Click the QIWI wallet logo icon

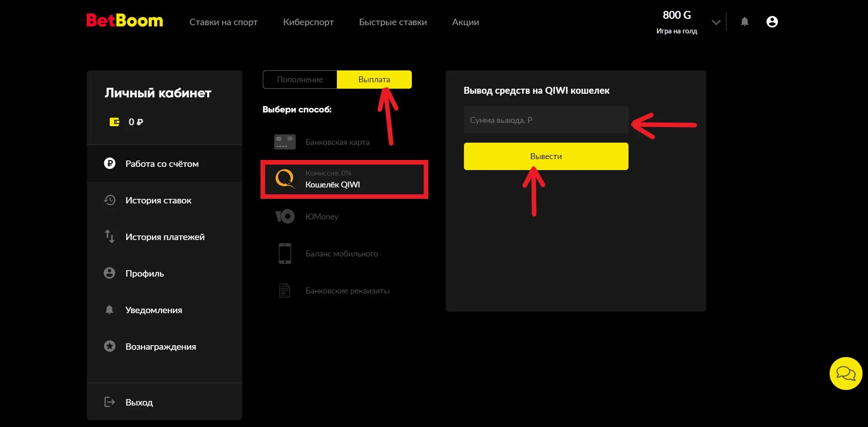coord(285,179)
